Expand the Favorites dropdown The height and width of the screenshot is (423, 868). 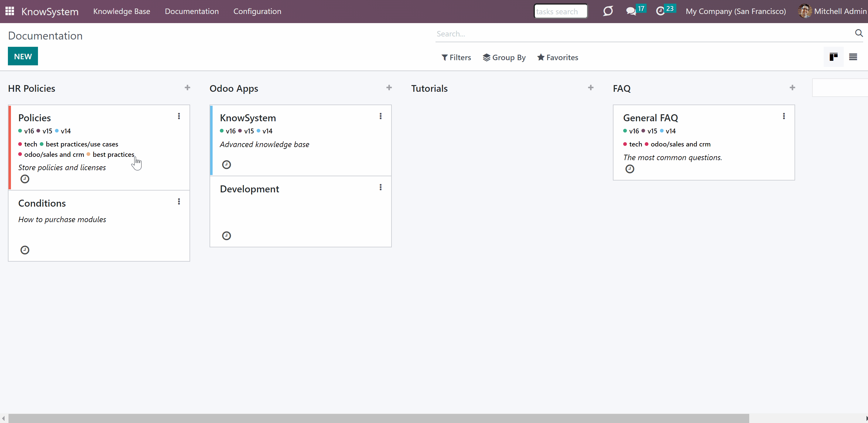click(x=558, y=58)
